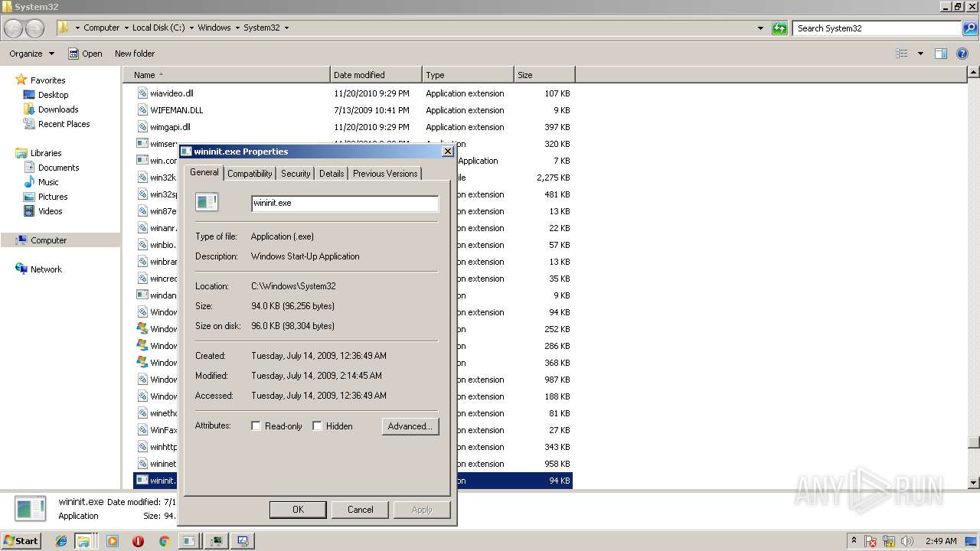The image size is (980, 551).
Task: Open Desktop in Favorites
Action: coord(46,95)
